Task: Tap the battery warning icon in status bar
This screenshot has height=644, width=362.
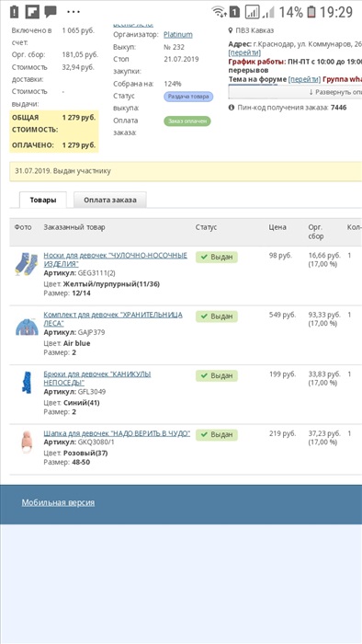Action: [x=15, y=12]
